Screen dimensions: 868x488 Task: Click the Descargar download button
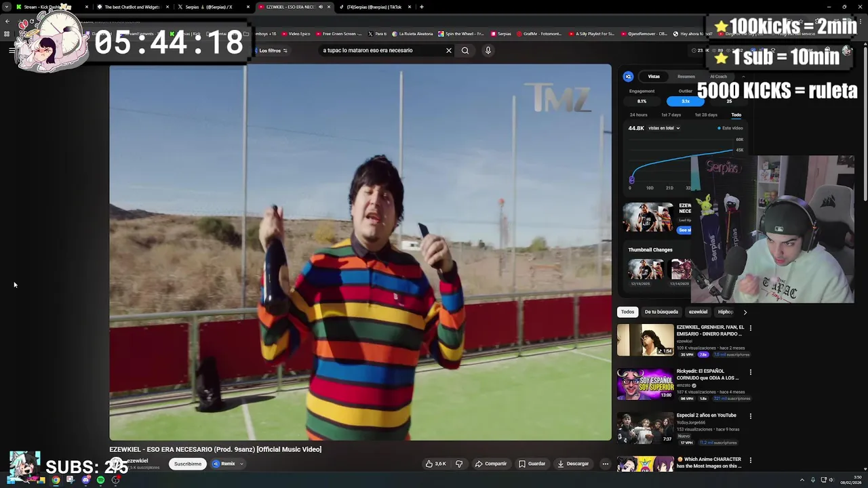pyautogui.click(x=573, y=464)
